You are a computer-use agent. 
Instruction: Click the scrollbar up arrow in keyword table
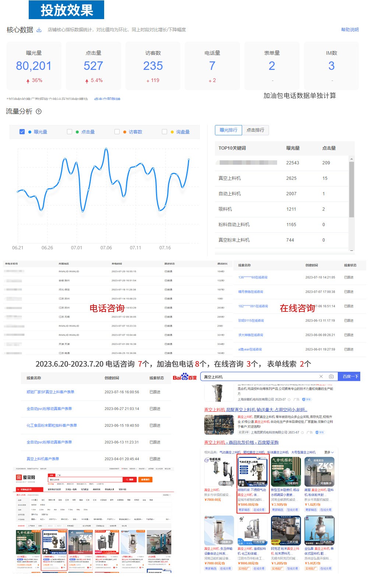351,159
